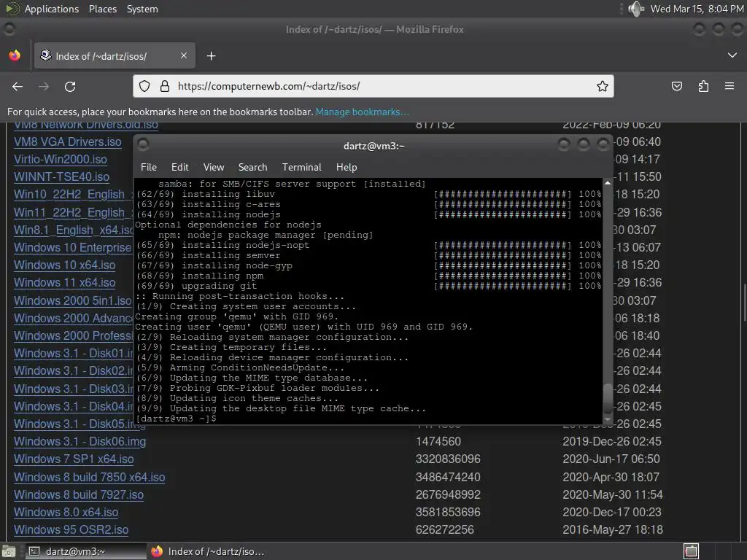This screenshot has width=747, height=560.
Task: Open the terminal View menu
Action: coord(214,167)
